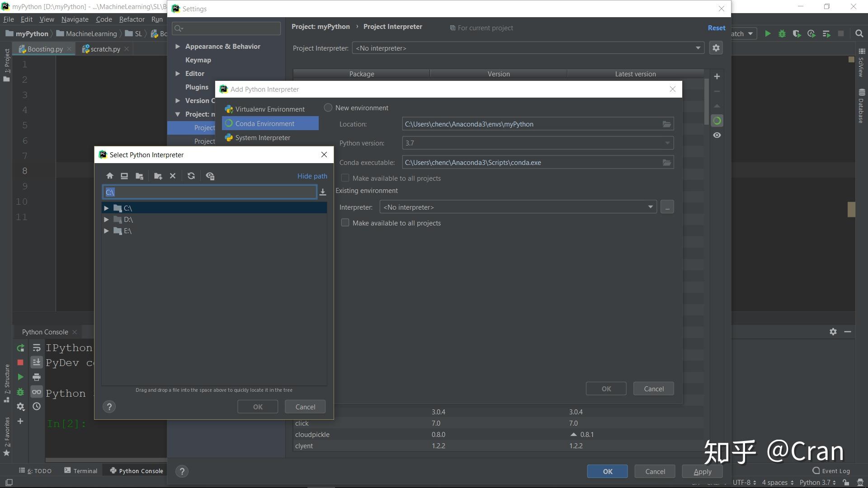Rerun the Python Console session
Image resolution: width=868 pixels, height=488 pixels.
tap(20, 348)
